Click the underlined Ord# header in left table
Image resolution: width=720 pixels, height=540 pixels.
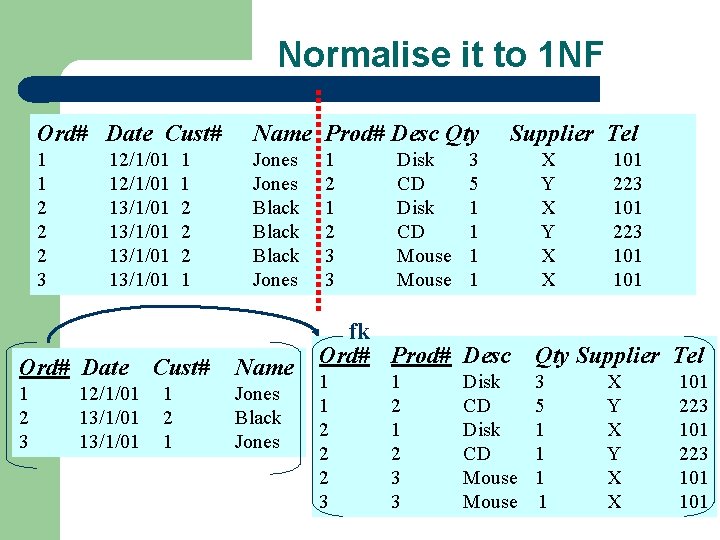[45, 367]
